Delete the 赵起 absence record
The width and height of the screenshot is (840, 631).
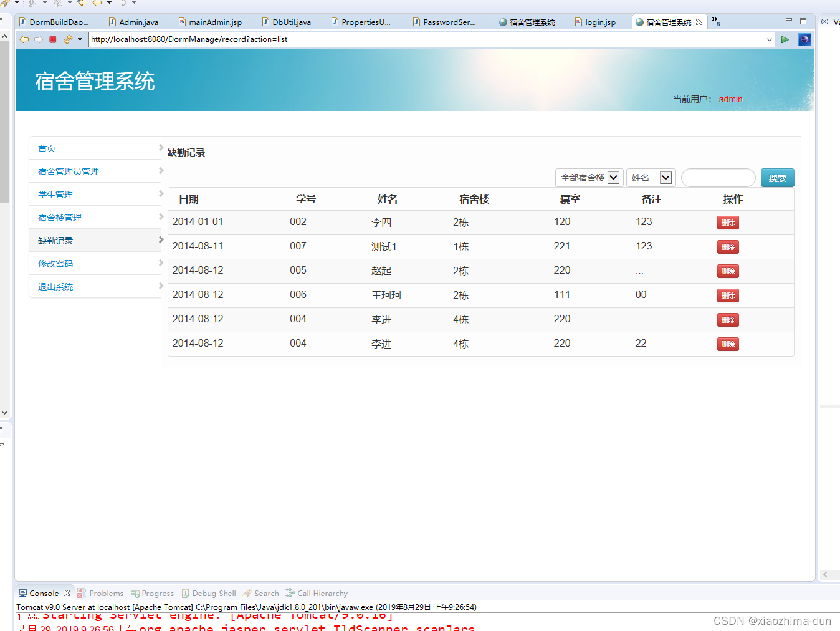(x=728, y=271)
